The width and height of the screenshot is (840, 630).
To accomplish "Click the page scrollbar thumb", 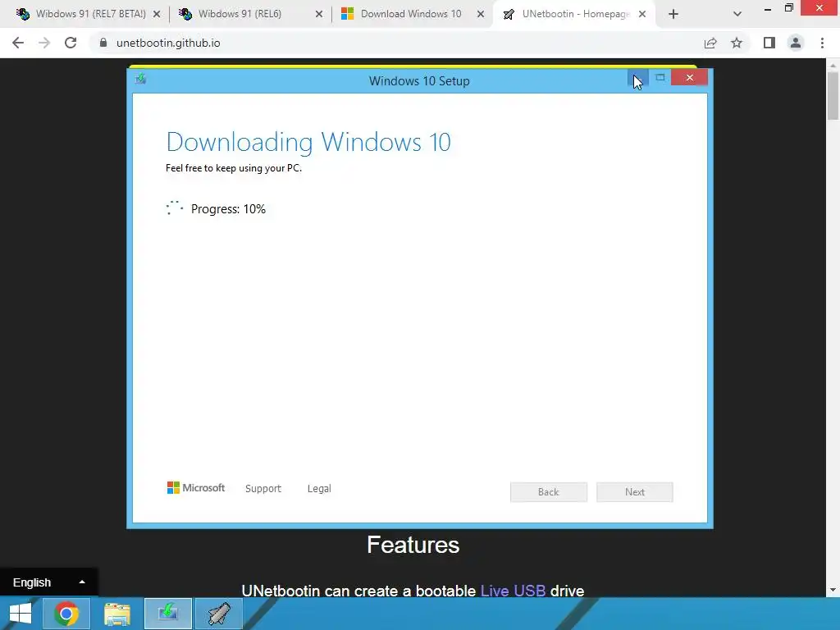I will coord(833,95).
